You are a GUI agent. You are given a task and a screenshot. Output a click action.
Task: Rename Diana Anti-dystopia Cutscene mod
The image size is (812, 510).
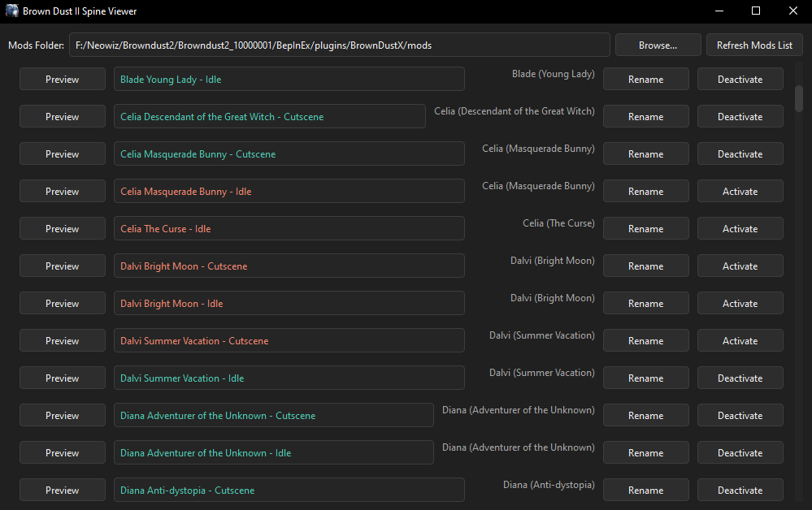click(x=645, y=491)
